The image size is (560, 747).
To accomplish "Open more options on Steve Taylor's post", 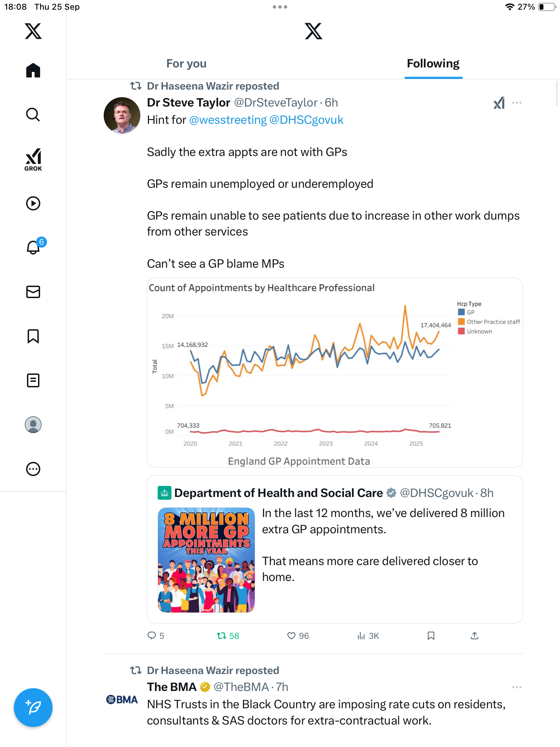I will 517,103.
